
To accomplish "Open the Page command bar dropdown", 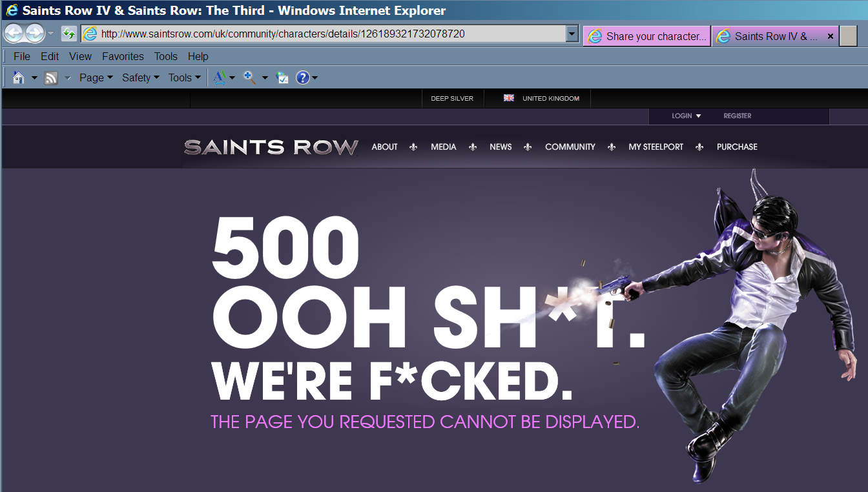I will (x=96, y=77).
